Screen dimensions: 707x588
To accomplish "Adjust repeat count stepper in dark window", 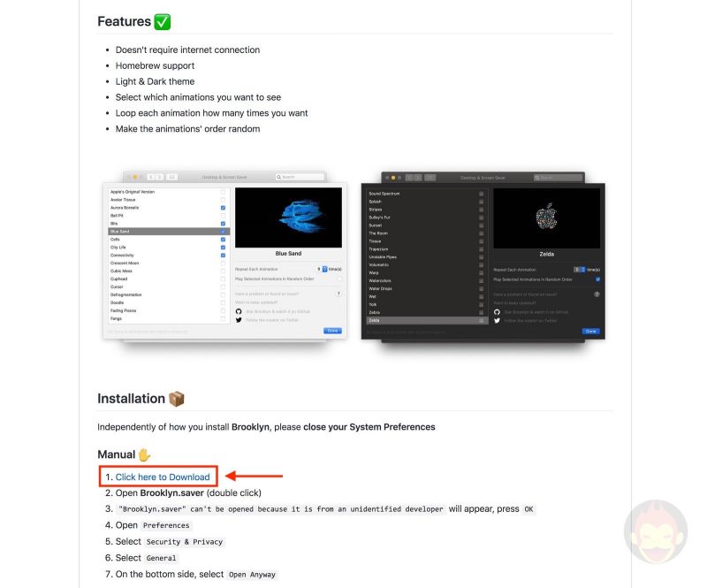I will click(x=583, y=270).
